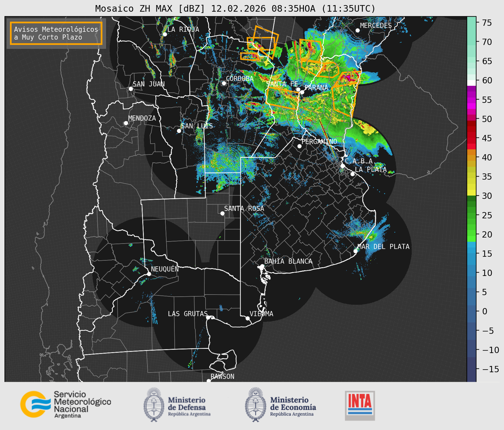Viewport: 504px width, 430px height.
Task: Click the -15 dBZ scale label
Action: (490, 369)
